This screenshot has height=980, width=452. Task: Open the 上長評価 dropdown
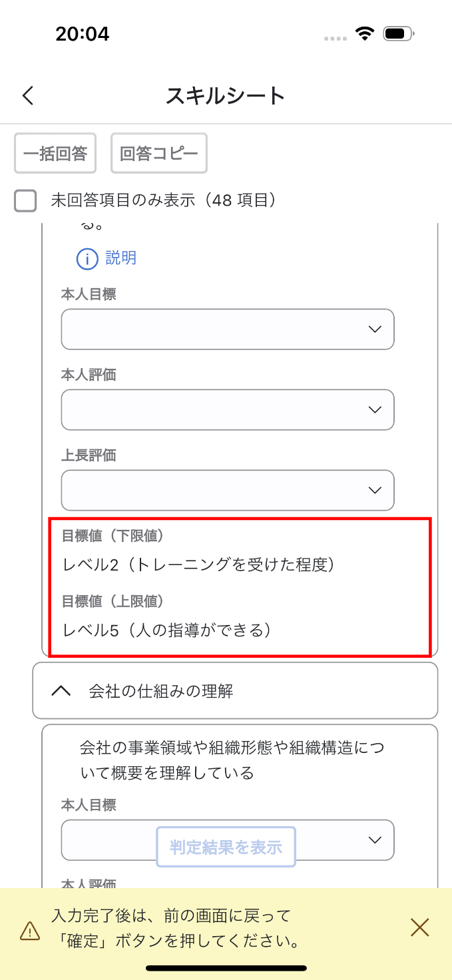[x=228, y=490]
